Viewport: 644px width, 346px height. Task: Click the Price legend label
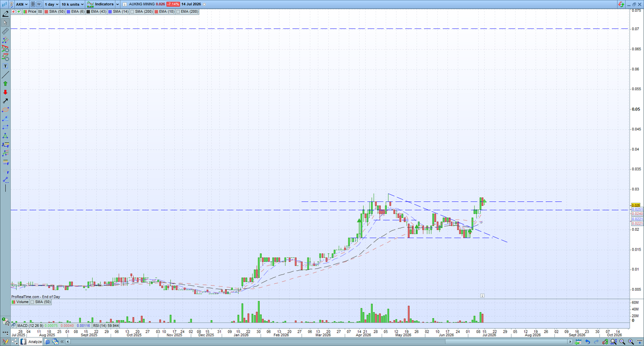[x=32, y=11]
